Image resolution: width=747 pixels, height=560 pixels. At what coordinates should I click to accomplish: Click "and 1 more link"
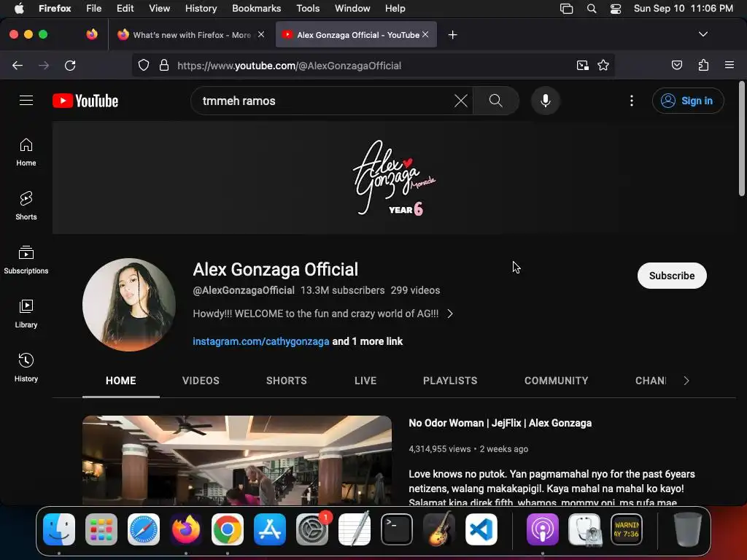click(x=368, y=341)
